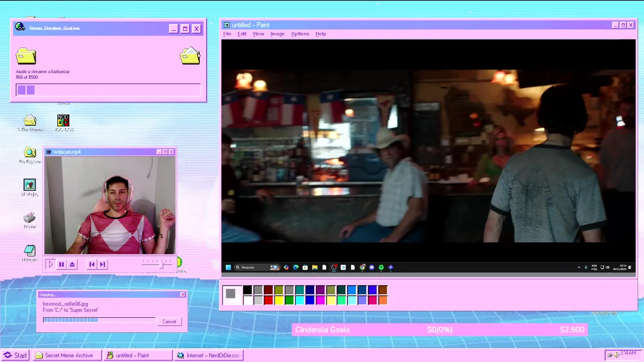Image resolution: width=644 pixels, height=362 pixels.
Task: Skip to previous track in Webcam player
Action: coord(92,264)
